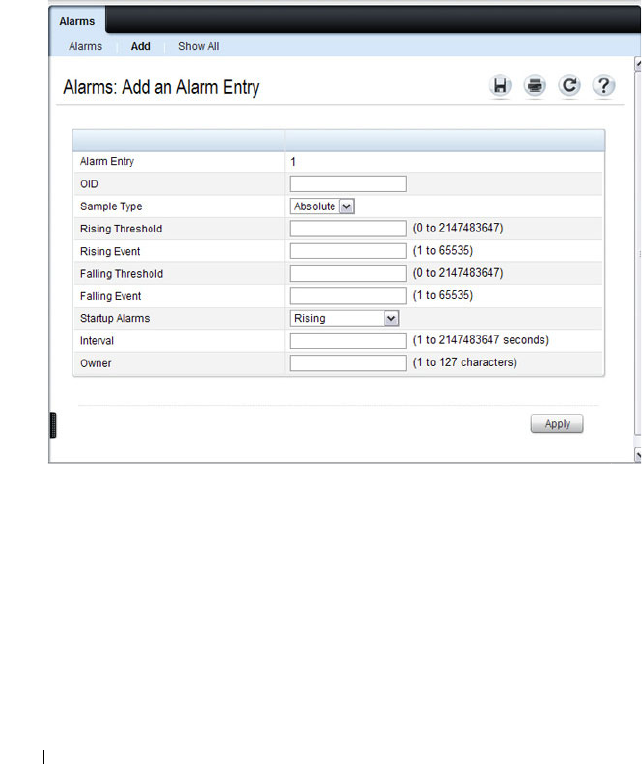Switch to the Alarms sub-tab

click(x=85, y=46)
